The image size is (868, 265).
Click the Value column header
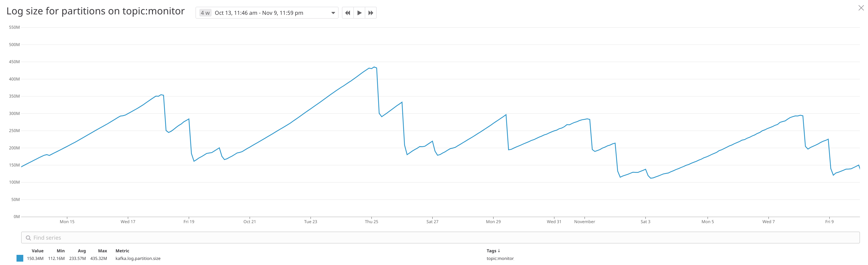click(37, 250)
